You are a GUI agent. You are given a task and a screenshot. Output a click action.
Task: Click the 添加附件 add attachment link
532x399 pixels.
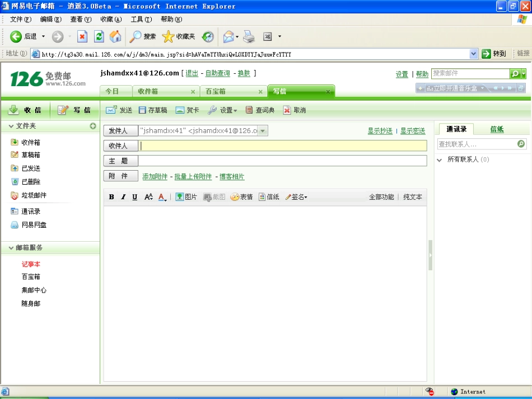pos(155,177)
